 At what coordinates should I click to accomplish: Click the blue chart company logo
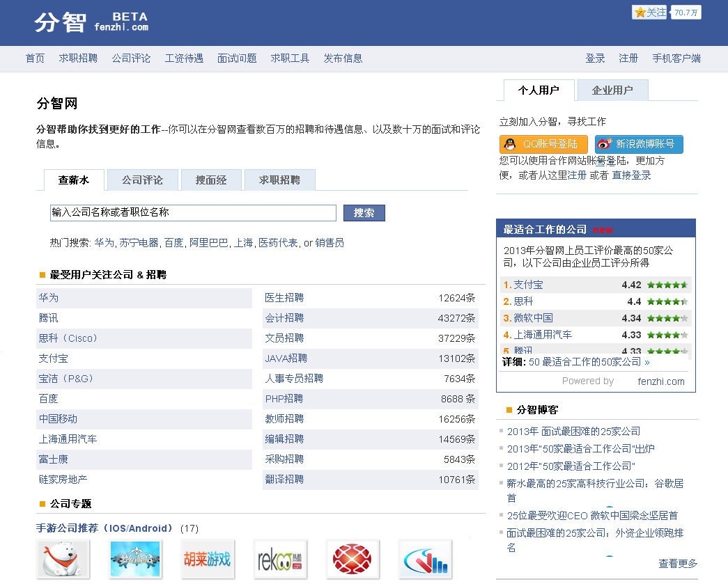pos(424,558)
